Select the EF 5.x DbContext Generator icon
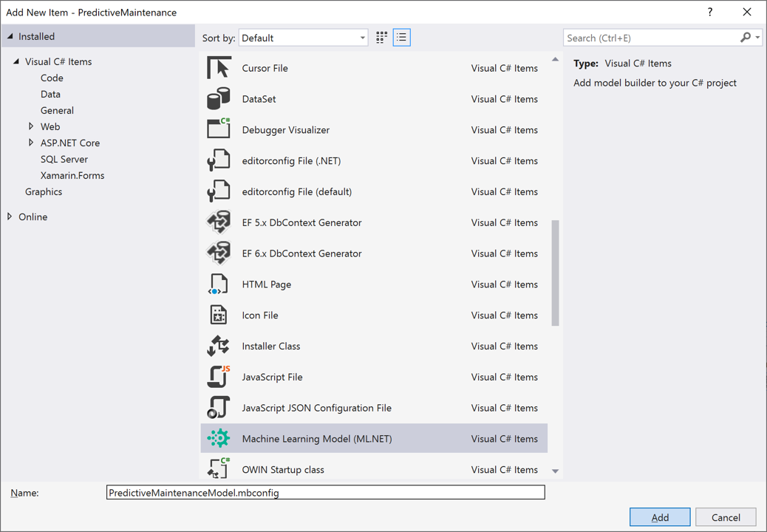This screenshot has height=532, width=767. coord(219,222)
